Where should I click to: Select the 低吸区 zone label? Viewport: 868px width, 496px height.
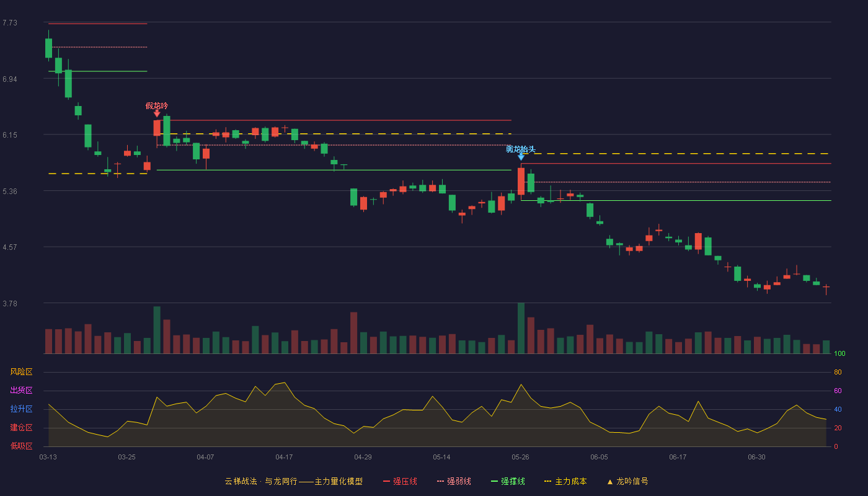point(21,446)
